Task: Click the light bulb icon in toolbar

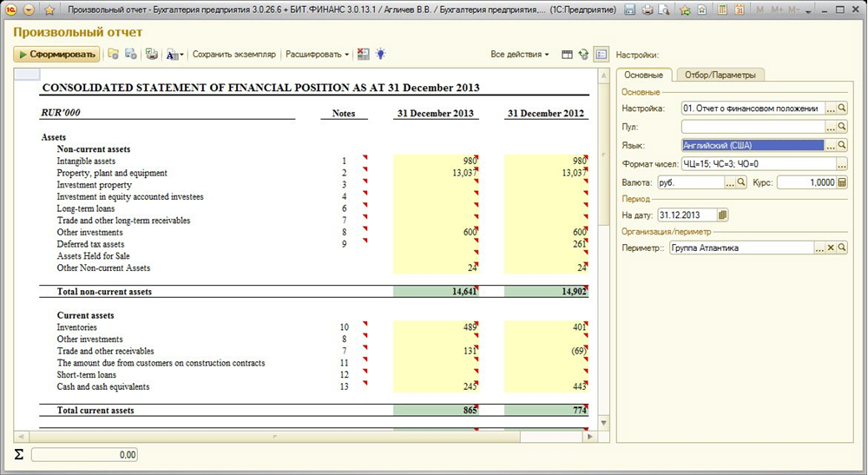Action: pyautogui.click(x=380, y=54)
